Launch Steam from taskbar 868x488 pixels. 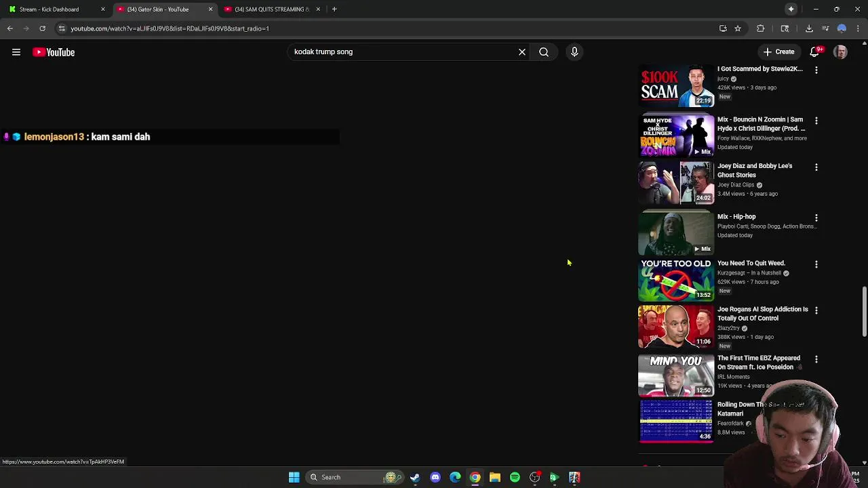click(x=415, y=477)
